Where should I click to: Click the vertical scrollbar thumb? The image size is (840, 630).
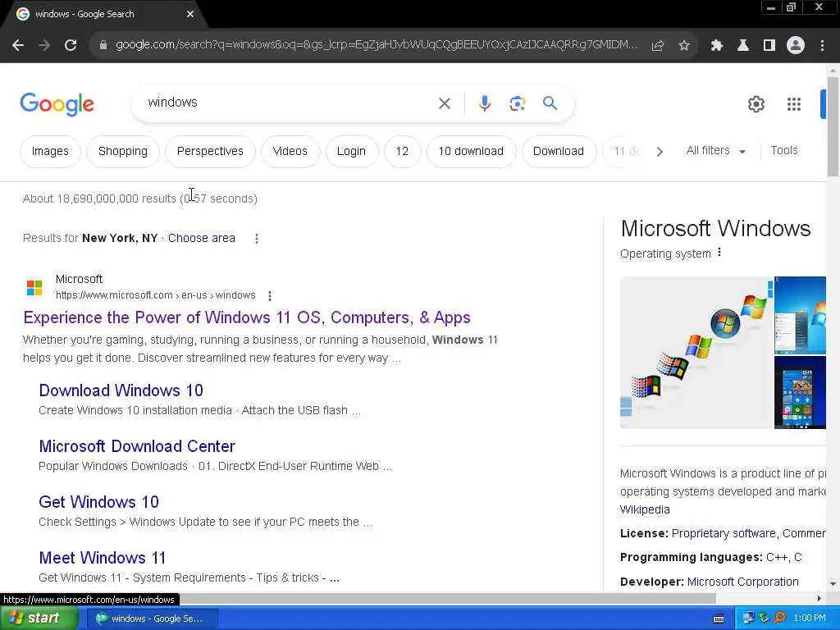point(833,126)
